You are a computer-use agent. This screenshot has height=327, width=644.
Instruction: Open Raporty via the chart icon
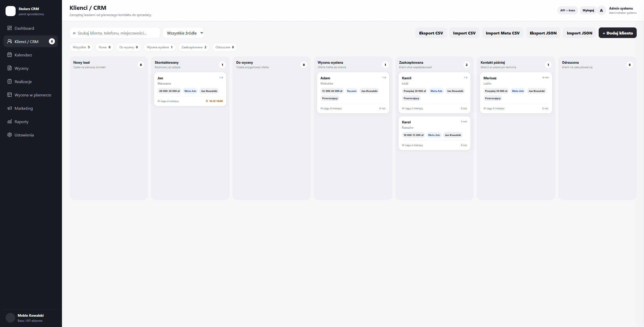point(10,121)
